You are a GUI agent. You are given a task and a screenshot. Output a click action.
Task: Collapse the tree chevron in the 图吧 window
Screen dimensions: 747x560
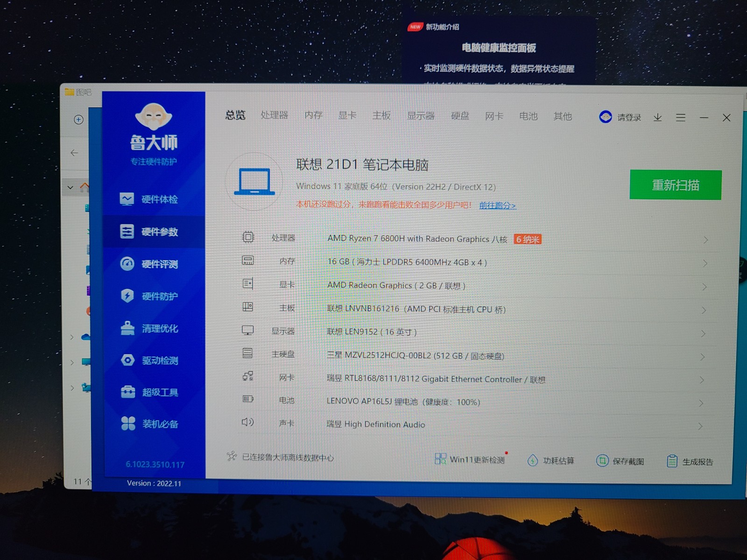[x=70, y=188]
